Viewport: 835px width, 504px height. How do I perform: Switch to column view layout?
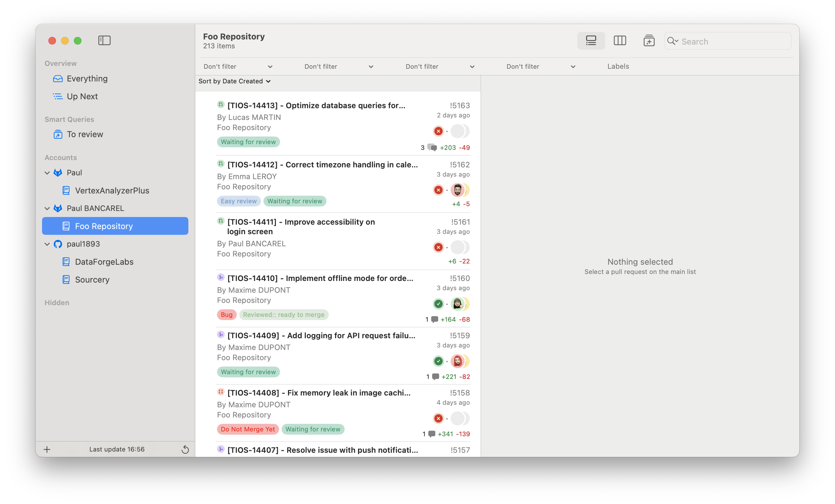tap(620, 40)
